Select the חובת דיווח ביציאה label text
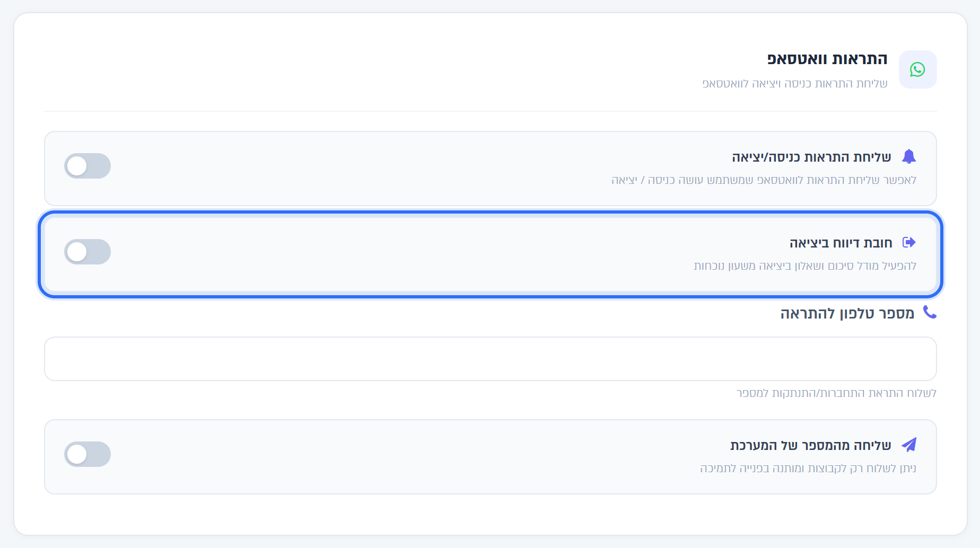The height and width of the screenshot is (548, 980). [841, 243]
